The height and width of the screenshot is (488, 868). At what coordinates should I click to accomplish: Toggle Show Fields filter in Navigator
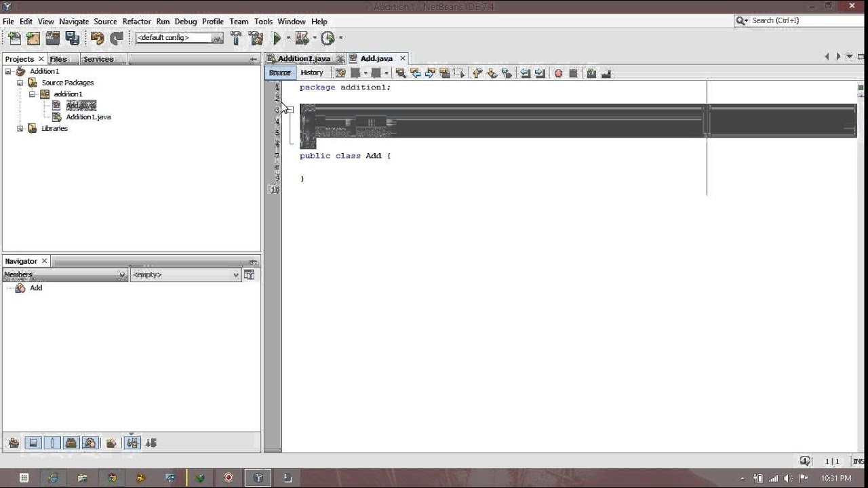(33, 443)
